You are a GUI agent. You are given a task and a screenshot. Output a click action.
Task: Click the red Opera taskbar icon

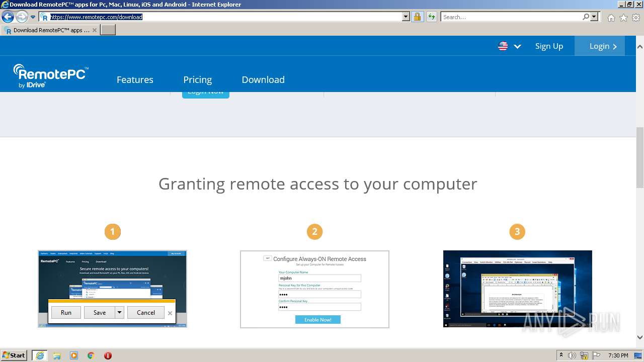[108, 355]
